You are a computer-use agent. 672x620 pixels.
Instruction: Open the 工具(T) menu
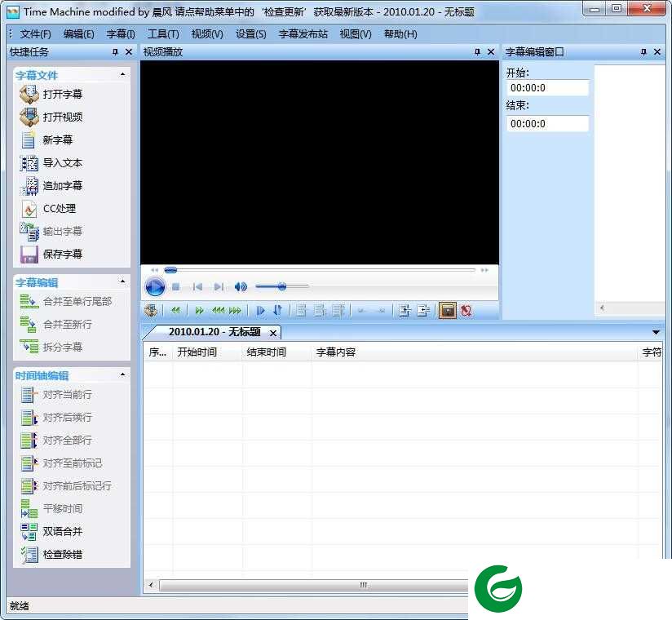[x=163, y=34]
